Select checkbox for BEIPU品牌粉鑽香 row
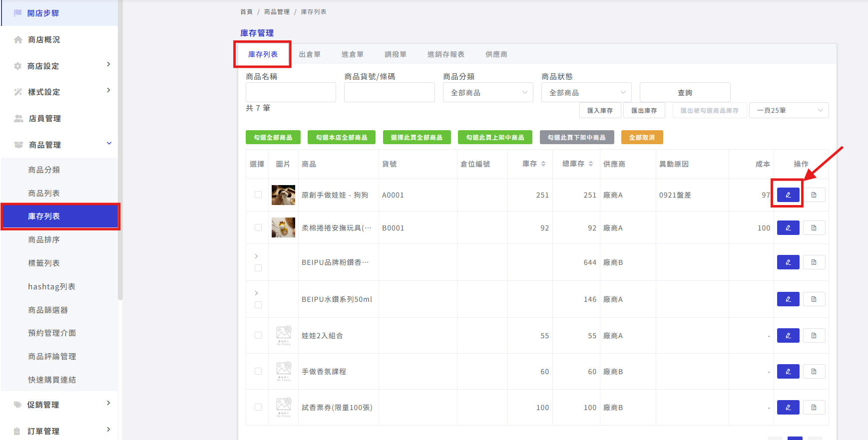The width and height of the screenshot is (868, 440). [258, 268]
